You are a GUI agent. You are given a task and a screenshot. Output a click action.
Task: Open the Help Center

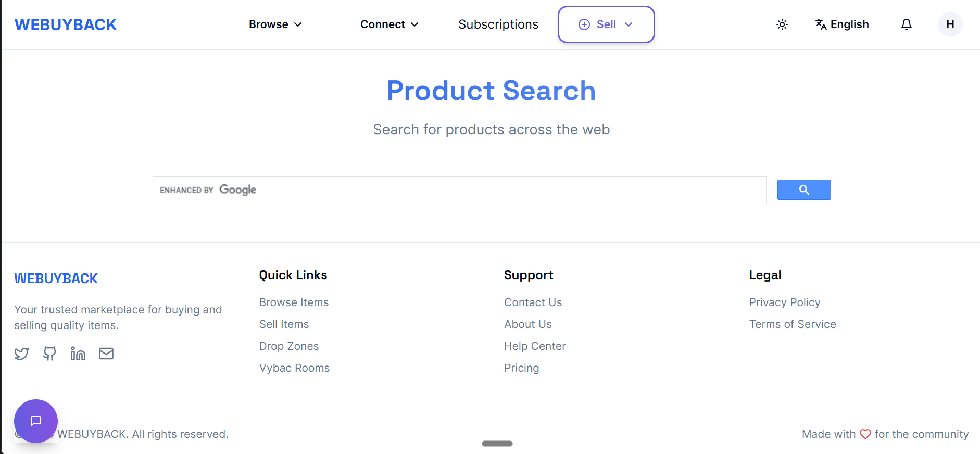click(x=535, y=346)
